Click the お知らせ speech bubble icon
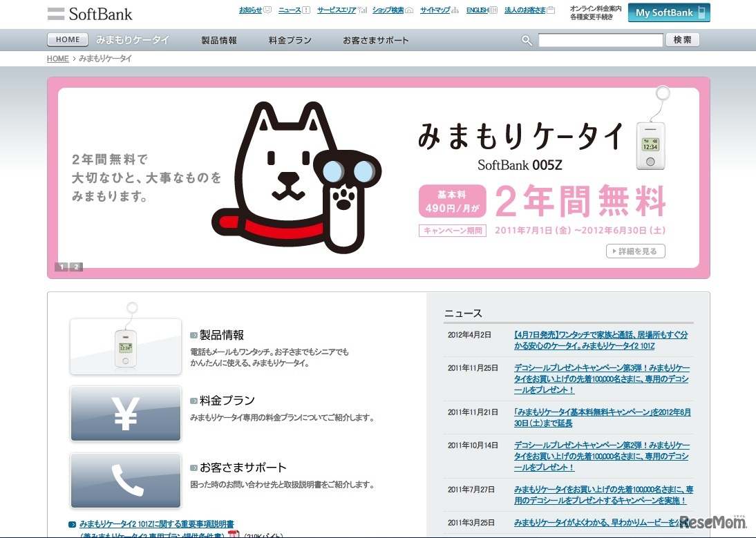 coord(266,10)
